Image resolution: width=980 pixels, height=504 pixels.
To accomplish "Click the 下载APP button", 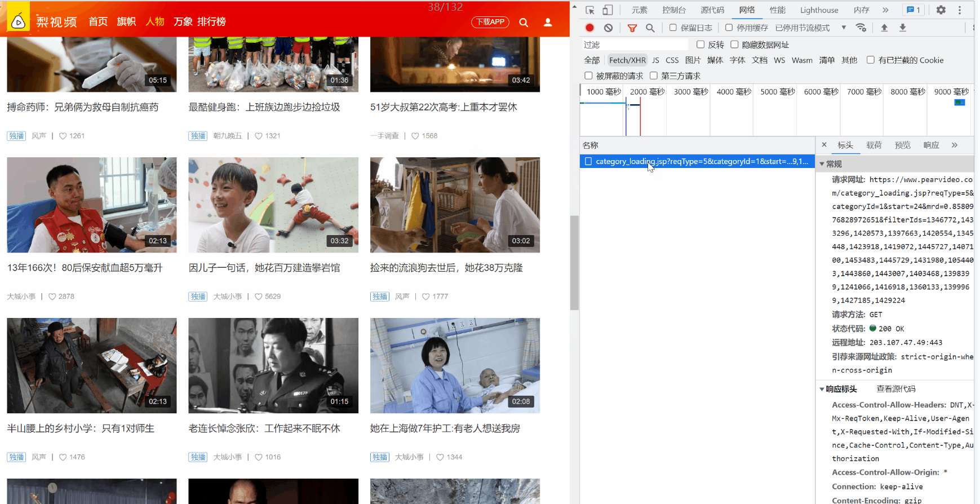I will [x=490, y=22].
